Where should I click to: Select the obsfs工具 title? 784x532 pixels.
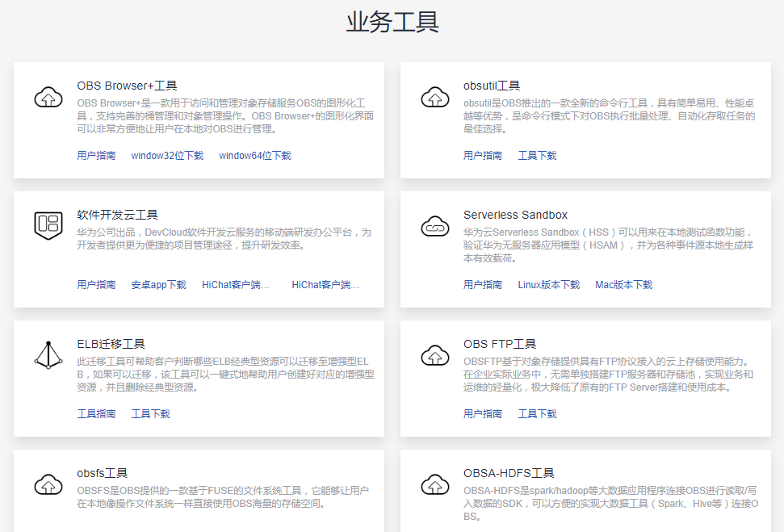click(102, 472)
